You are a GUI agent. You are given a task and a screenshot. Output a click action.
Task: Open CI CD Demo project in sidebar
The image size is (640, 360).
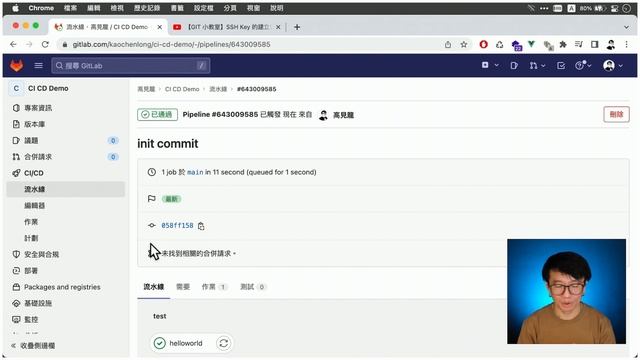48,88
